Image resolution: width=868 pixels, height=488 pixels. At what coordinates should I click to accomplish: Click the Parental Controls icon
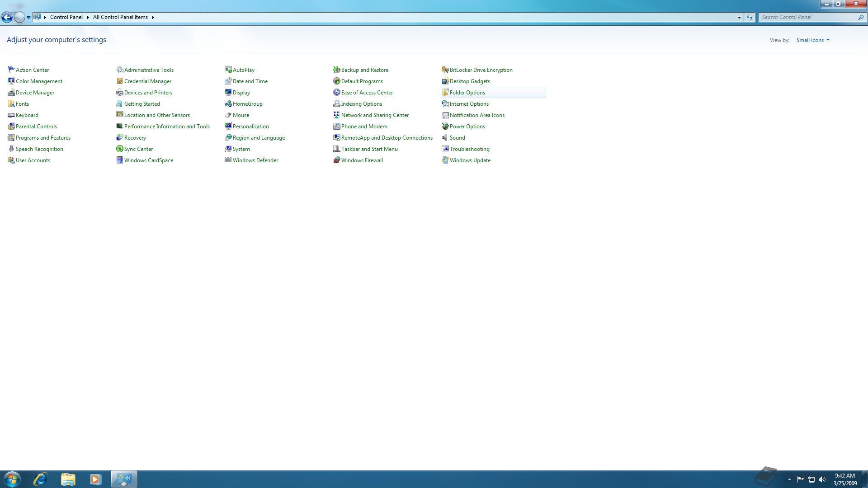point(11,126)
